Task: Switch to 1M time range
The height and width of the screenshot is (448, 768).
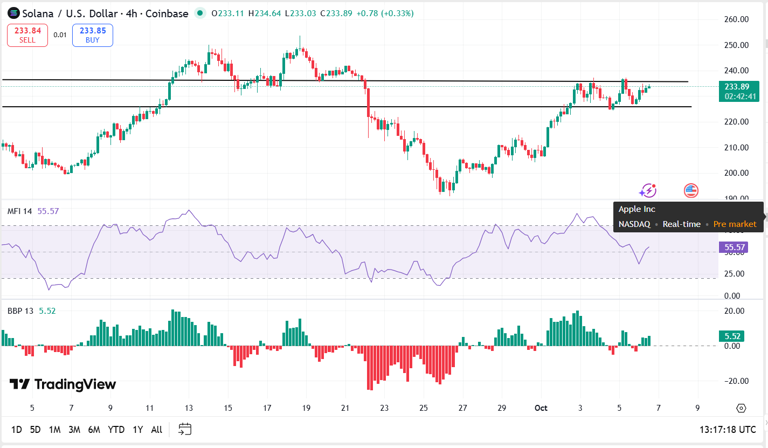Action: click(x=54, y=430)
